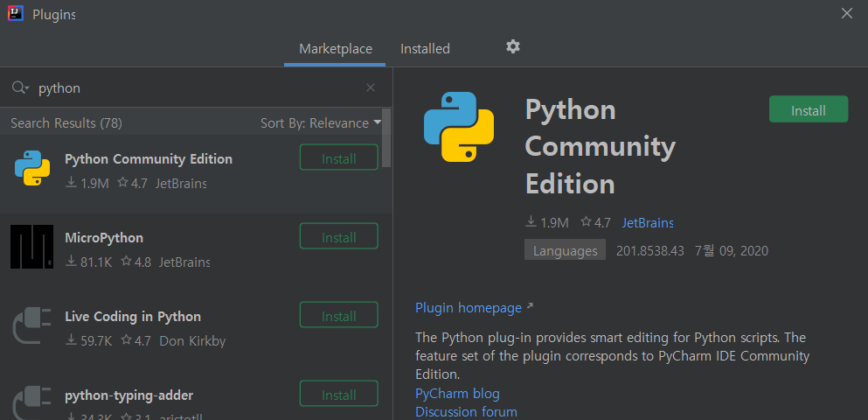Install Live Coding in Python plugin
Viewport: 868px width, 420px height.
tap(339, 317)
